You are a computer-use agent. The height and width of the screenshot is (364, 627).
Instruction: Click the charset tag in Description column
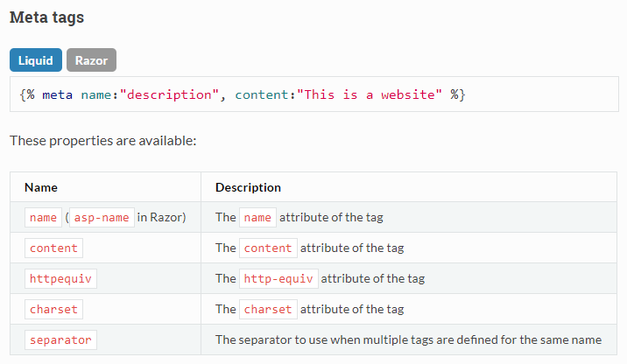point(268,309)
